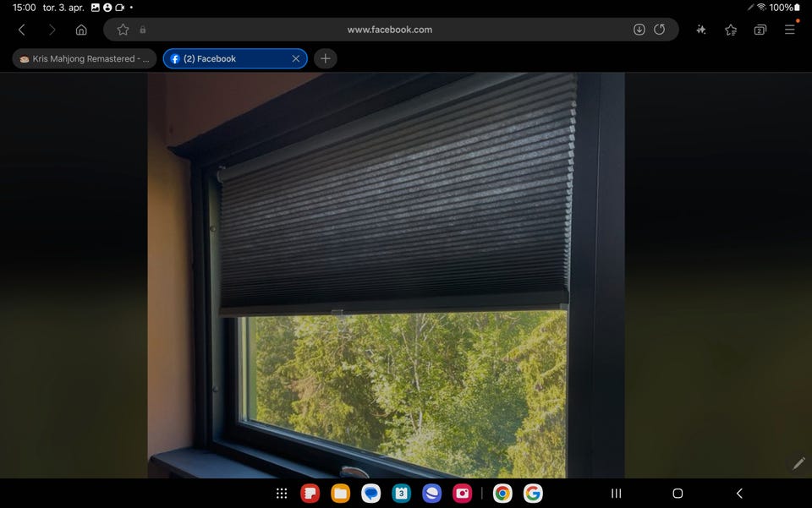The width and height of the screenshot is (812, 508).
Task: Click the browser forward arrow
Action: pyautogui.click(x=52, y=30)
